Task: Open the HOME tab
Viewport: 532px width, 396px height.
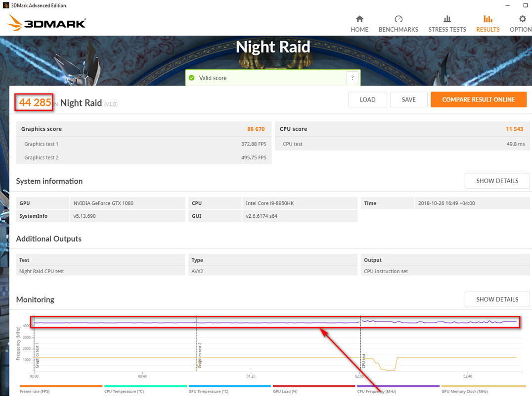Action: (359, 24)
